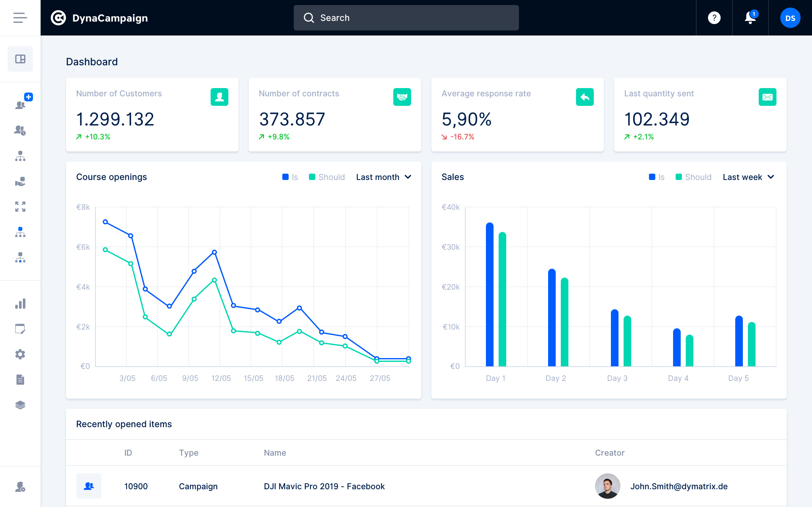The width and height of the screenshot is (812, 507).
Task: Open the bar chart reports sidebar icon
Action: 20,304
